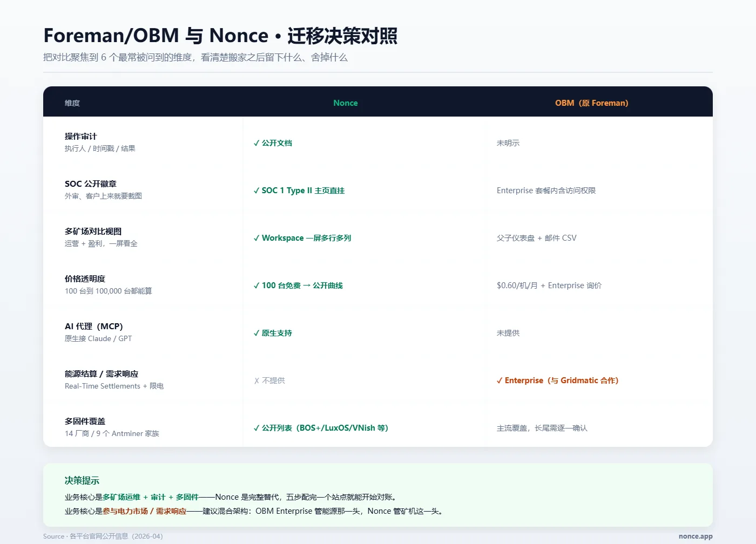Click the highlighted '参与电力市场 / 需求响应' phrase

(x=144, y=511)
